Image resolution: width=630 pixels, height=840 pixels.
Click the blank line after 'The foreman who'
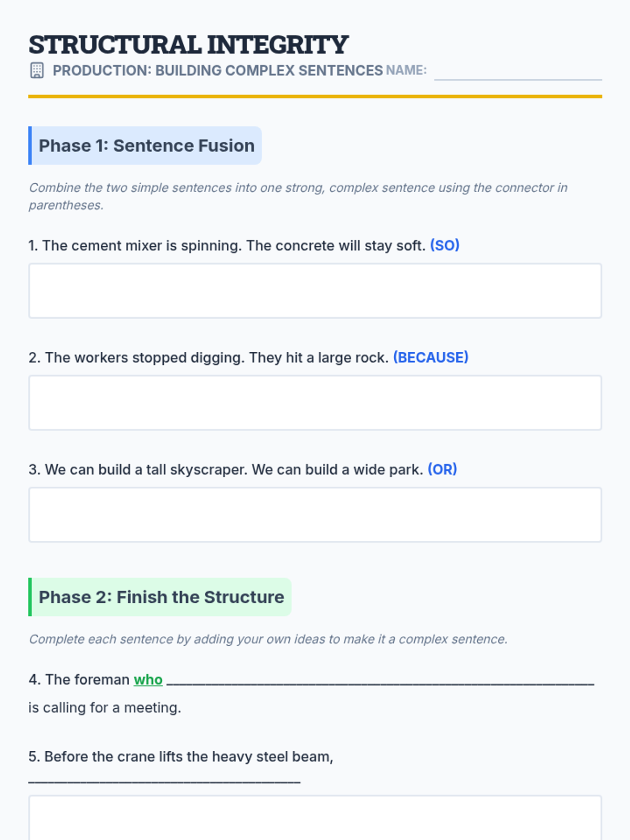(x=380, y=680)
